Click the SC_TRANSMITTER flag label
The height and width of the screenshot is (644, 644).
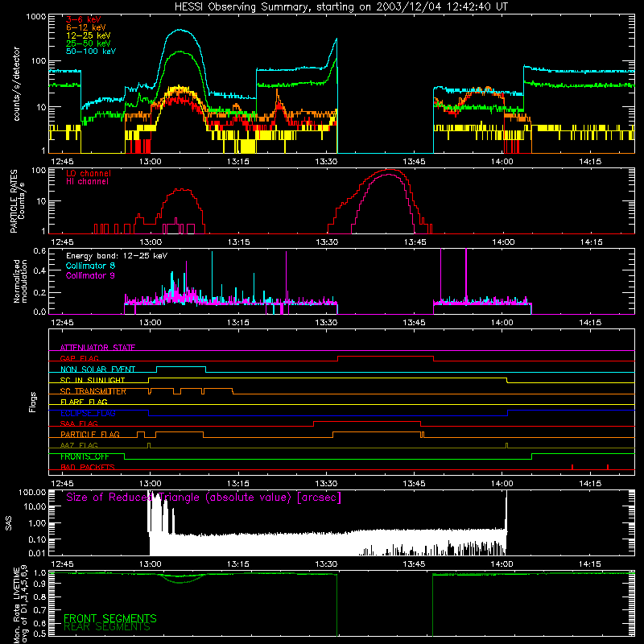click(x=93, y=391)
